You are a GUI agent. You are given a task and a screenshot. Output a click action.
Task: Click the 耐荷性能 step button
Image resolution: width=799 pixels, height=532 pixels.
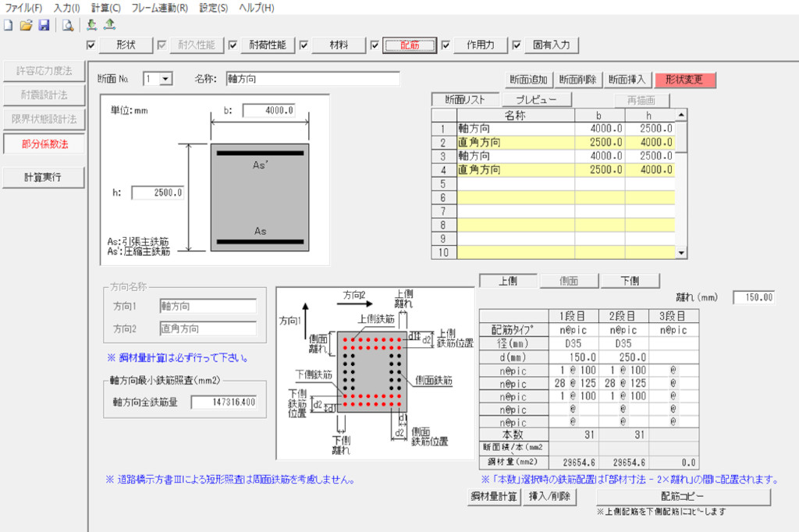pyautogui.click(x=268, y=45)
